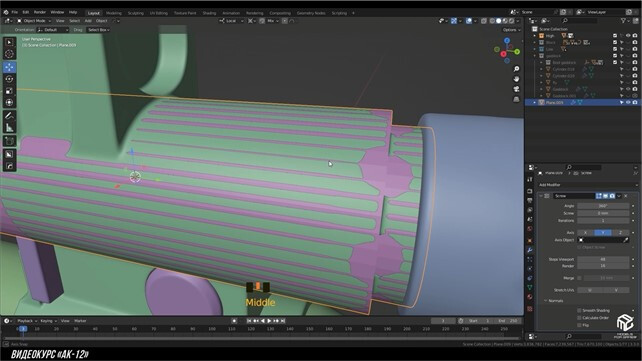Open the viewport Add menu
The width and height of the screenshot is (642, 361).
pos(88,21)
